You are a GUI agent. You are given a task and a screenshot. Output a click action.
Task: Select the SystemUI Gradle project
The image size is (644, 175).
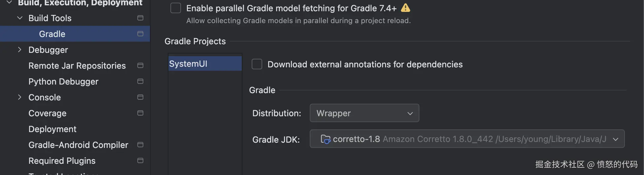coord(188,64)
